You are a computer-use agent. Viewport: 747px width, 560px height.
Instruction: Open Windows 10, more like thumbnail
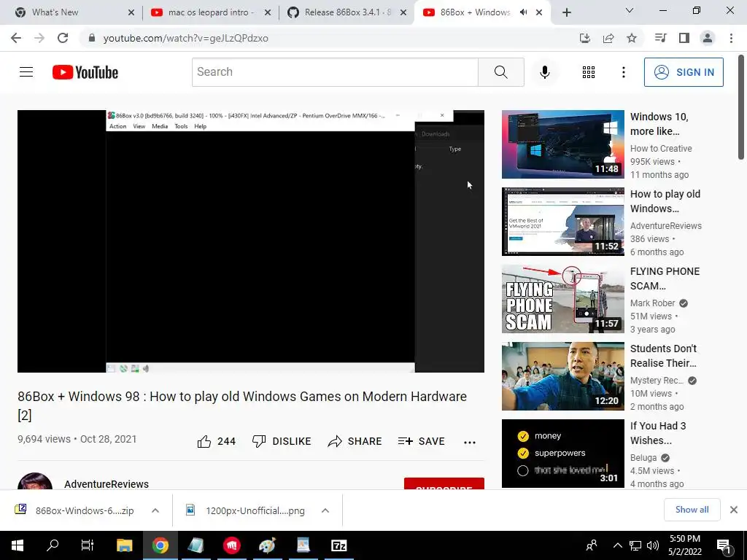click(562, 144)
